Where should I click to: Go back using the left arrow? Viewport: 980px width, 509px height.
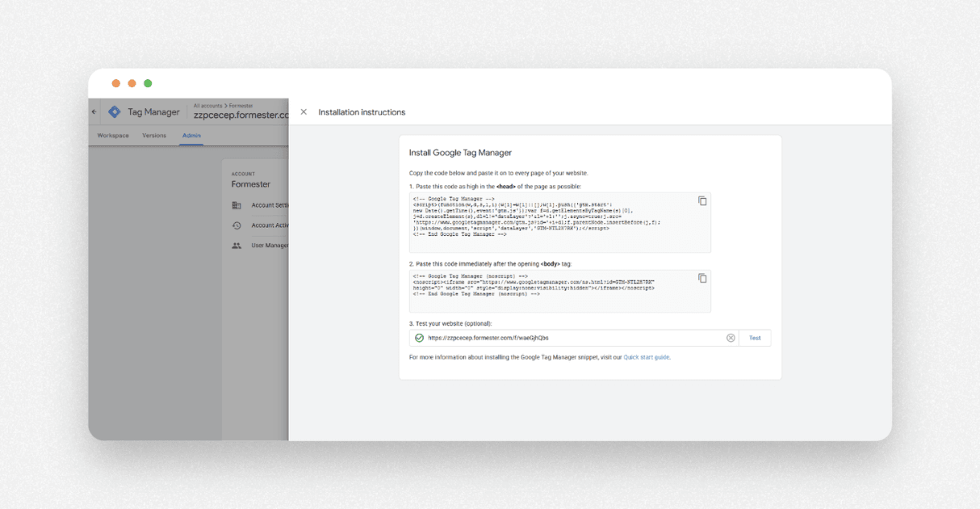[94, 112]
